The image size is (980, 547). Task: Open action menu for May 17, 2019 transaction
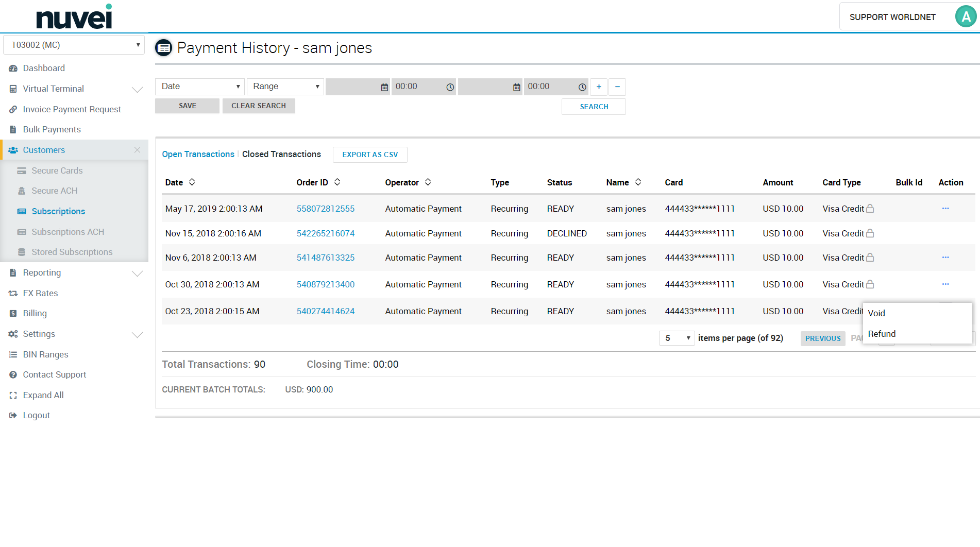click(x=945, y=209)
